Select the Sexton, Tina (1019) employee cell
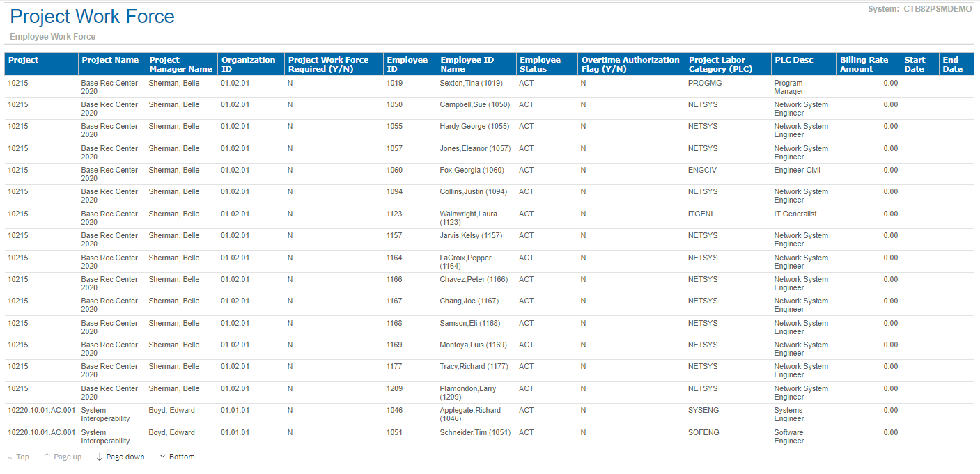 [x=472, y=84]
